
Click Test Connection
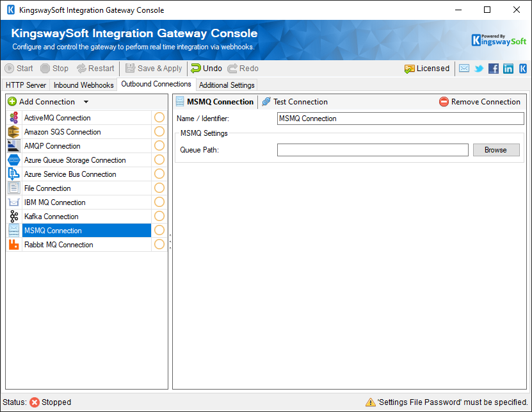tap(294, 101)
